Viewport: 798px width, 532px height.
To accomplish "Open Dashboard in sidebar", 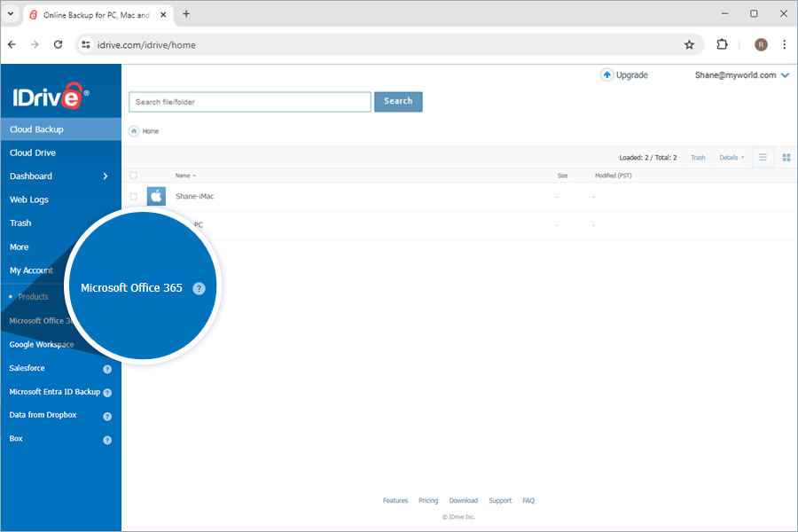I will 30,176.
